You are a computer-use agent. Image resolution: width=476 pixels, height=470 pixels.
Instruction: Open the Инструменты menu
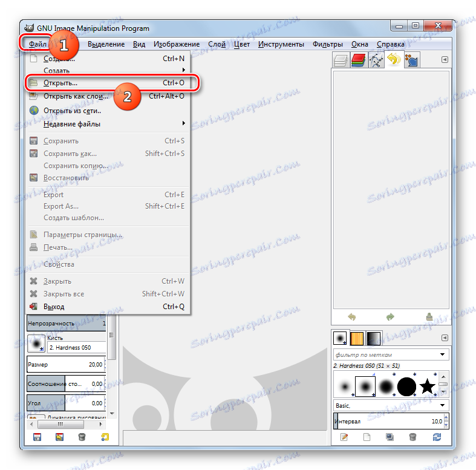pos(281,44)
